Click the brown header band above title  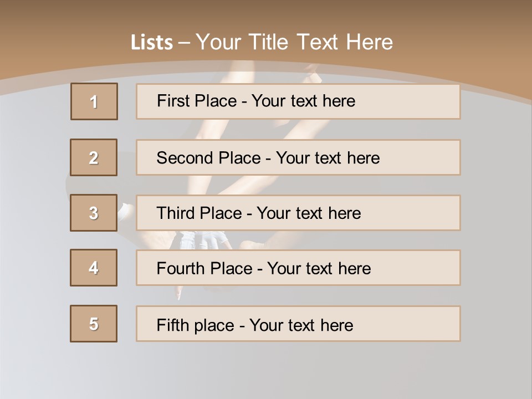click(x=266, y=14)
